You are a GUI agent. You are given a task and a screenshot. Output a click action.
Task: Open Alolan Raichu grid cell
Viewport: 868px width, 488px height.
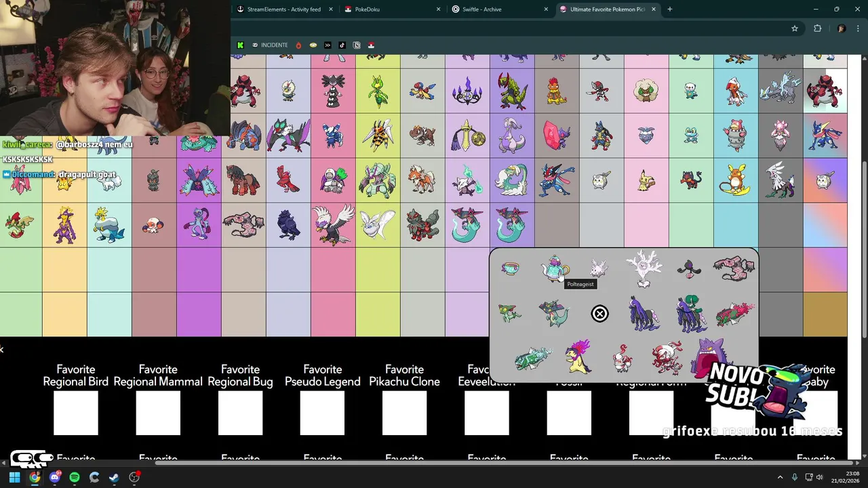[x=736, y=180]
